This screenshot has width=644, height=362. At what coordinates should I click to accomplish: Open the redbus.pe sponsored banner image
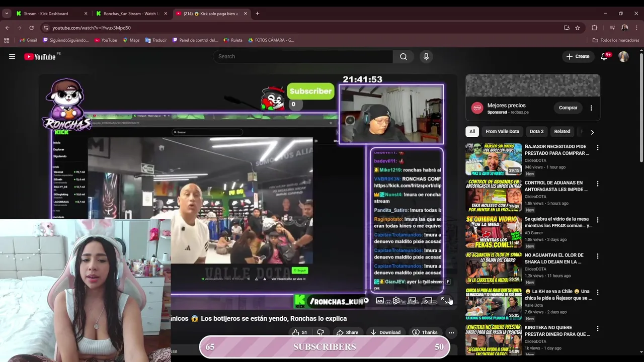[x=533, y=85]
